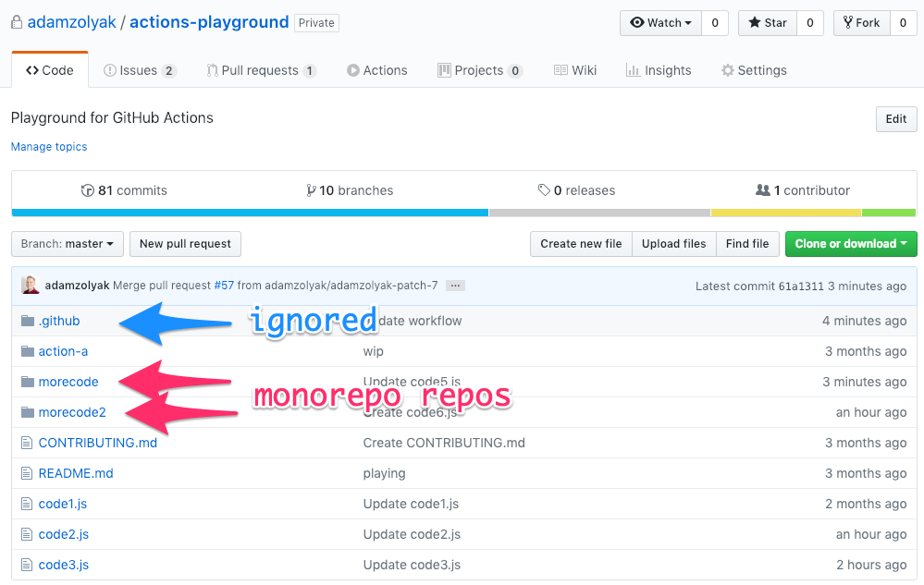Expand commit message ellipsis button
The height and width of the screenshot is (585, 924).
455,286
